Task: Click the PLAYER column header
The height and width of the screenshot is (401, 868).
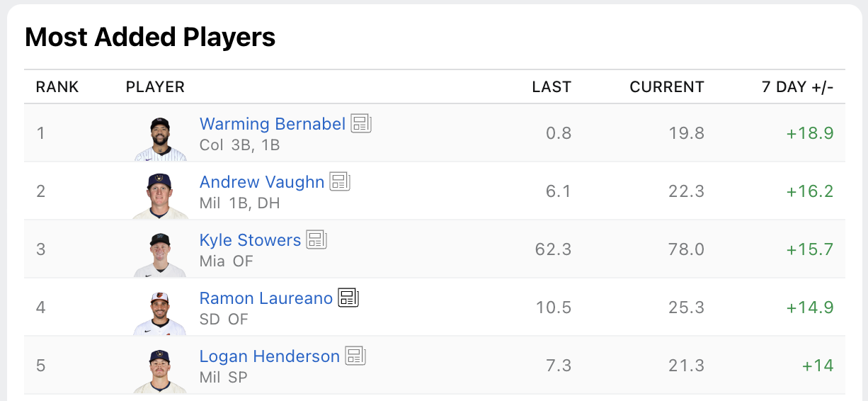Action: 155,87
